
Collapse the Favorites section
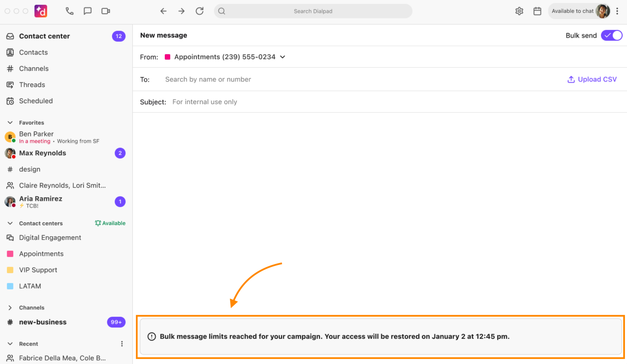[x=10, y=123]
